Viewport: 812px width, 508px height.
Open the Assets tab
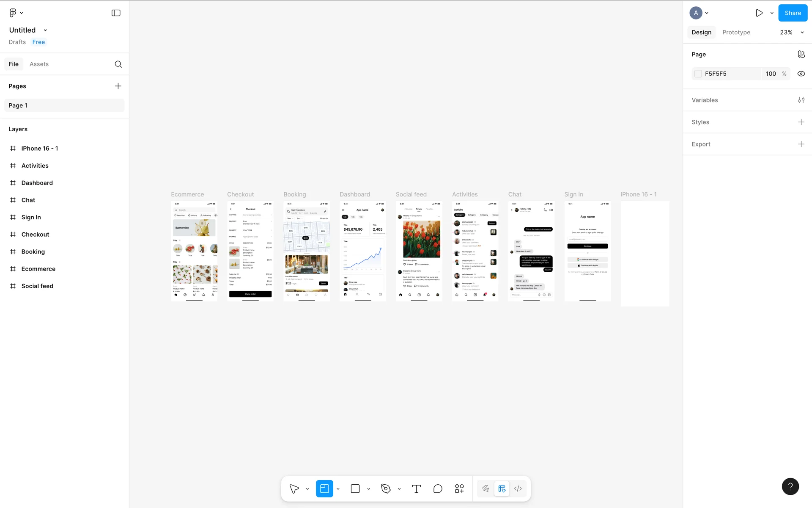pyautogui.click(x=39, y=64)
